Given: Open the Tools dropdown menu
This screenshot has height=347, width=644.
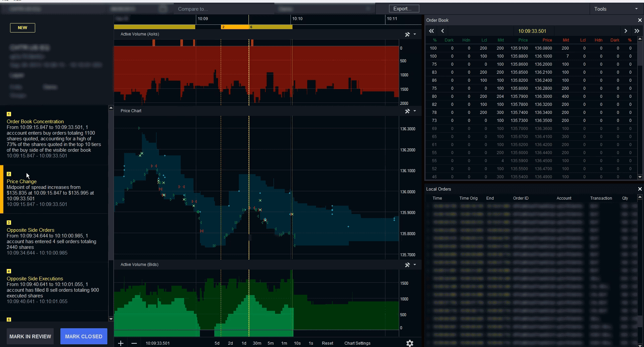Looking at the screenshot, I should 616,9.
